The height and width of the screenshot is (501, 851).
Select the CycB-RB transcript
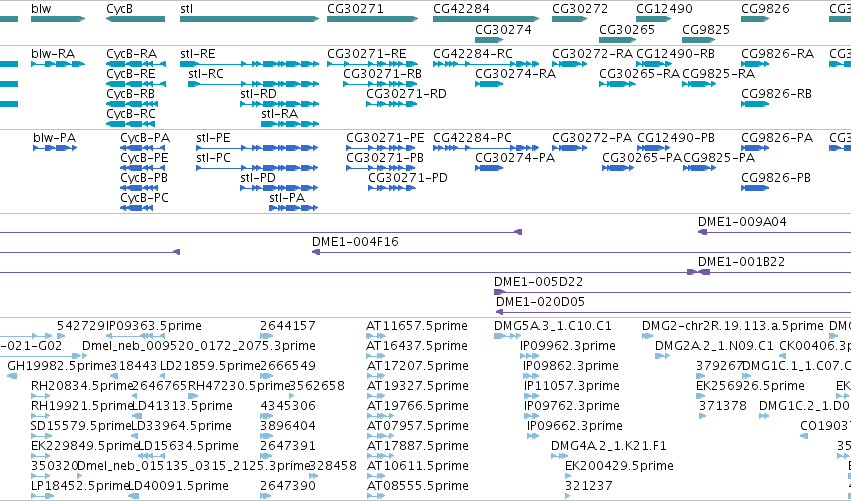pos(130,104)
